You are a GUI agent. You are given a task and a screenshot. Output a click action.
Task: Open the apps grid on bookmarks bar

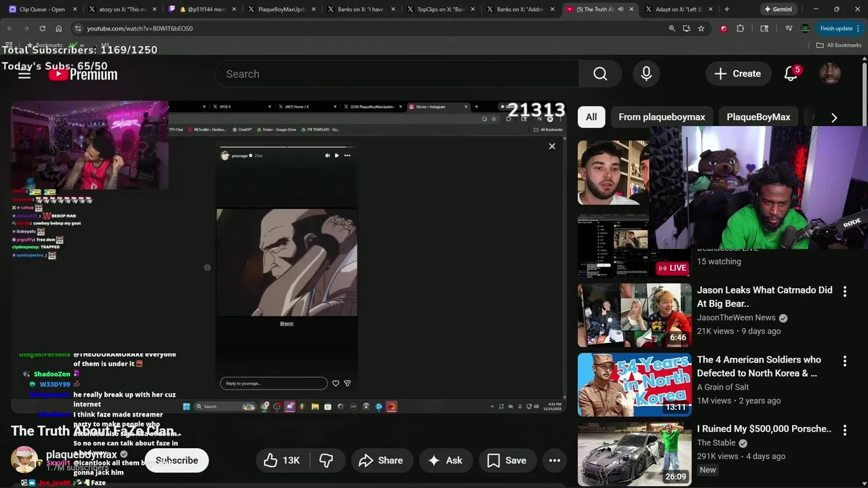pos(9,45)
